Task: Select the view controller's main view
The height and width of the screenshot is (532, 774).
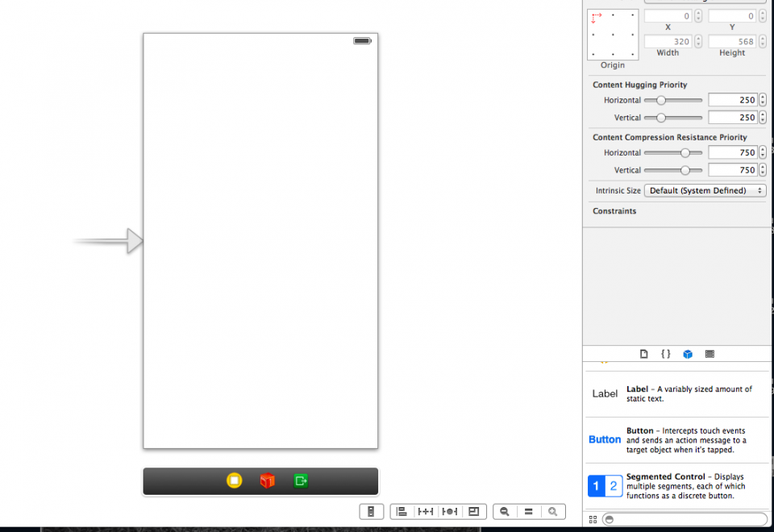Action: click(260, 241)
